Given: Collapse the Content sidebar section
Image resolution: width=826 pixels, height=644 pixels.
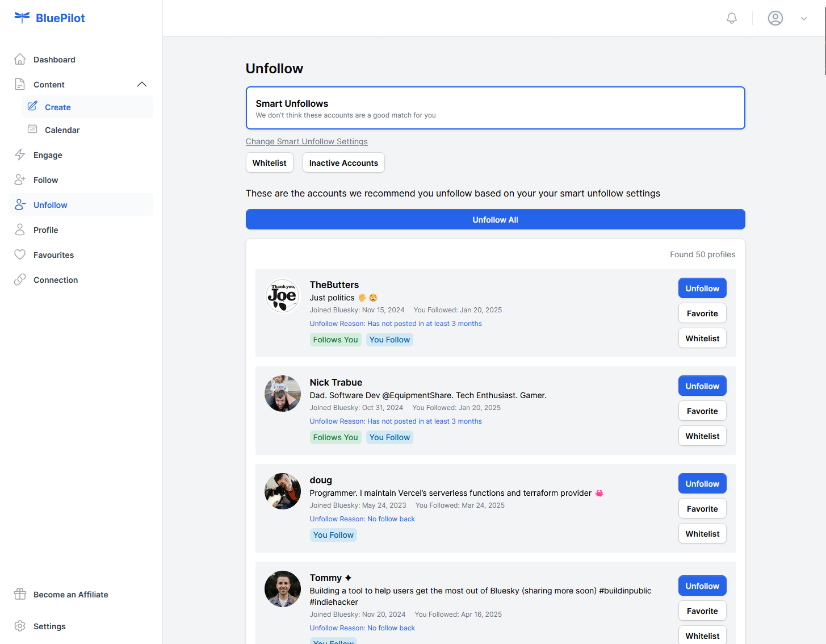Looking at the screenshot, I should [x=142, y=85].
